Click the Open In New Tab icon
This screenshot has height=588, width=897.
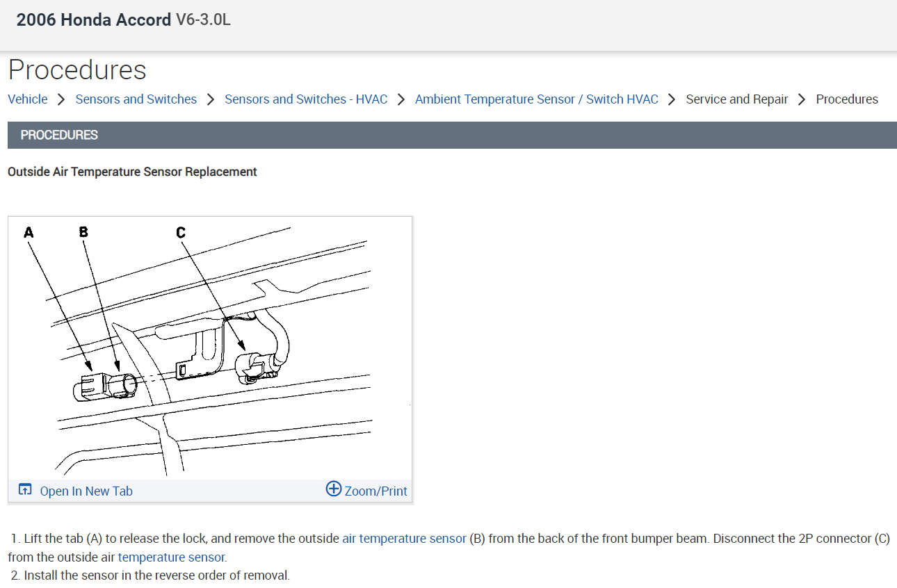click(25, 490)
